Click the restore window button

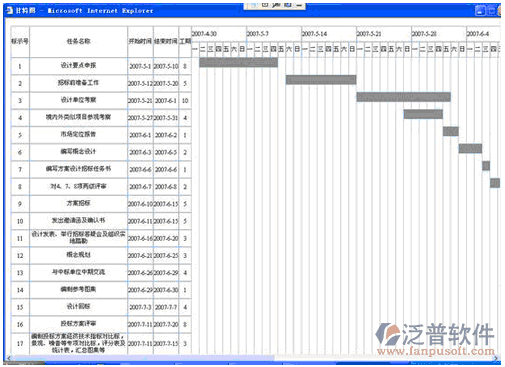click(x=492, y=11)
